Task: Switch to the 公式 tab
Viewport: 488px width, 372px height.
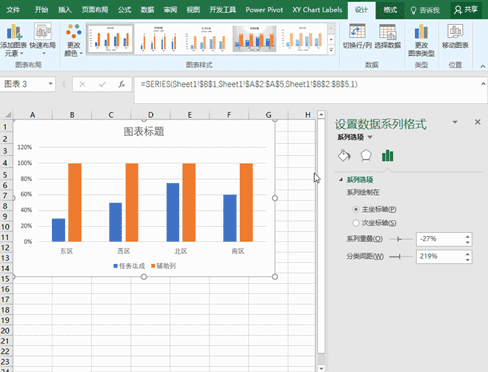Action: click(124, 10)
